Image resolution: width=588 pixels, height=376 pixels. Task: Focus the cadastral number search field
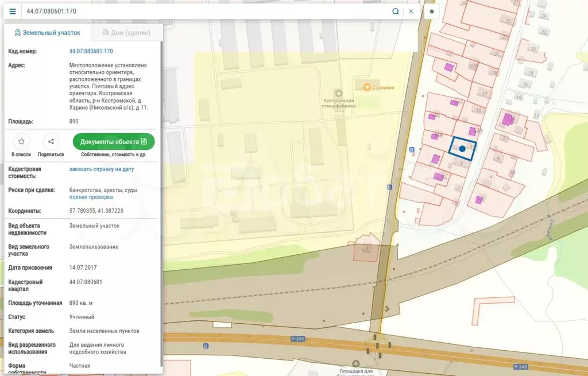pyautogui.click(x=206, y=11)
